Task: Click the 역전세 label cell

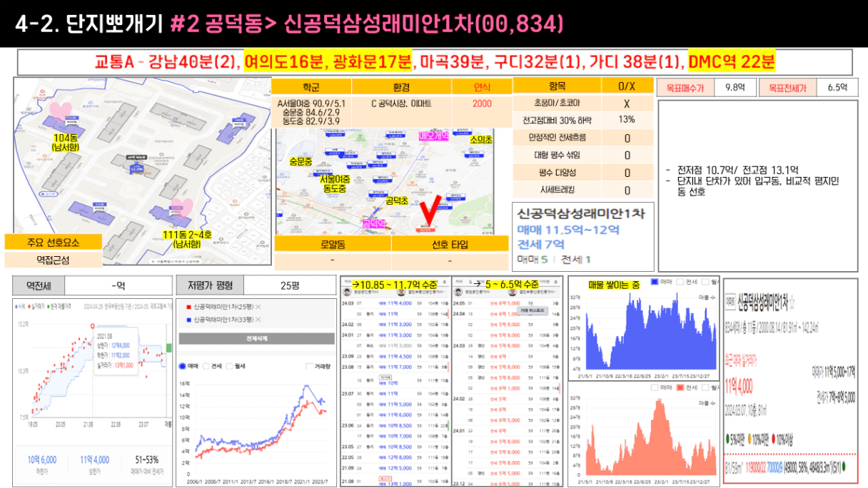Action: point(37,285)
